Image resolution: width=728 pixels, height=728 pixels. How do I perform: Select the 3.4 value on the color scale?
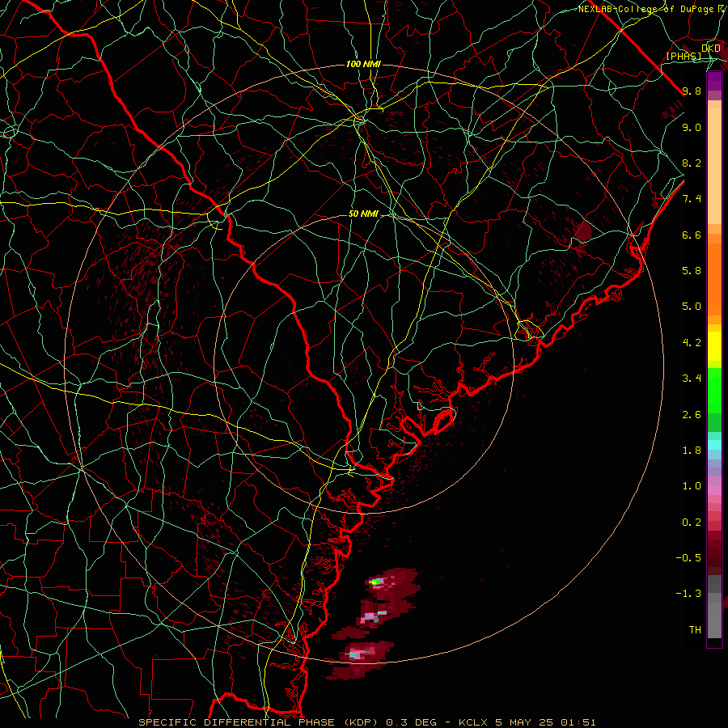click(692, 379)
